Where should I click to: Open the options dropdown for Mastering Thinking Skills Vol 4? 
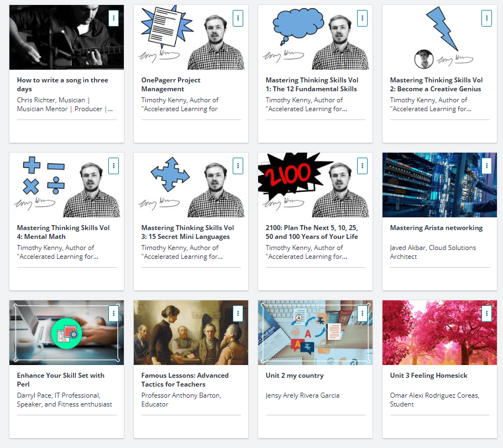[113, 165]
